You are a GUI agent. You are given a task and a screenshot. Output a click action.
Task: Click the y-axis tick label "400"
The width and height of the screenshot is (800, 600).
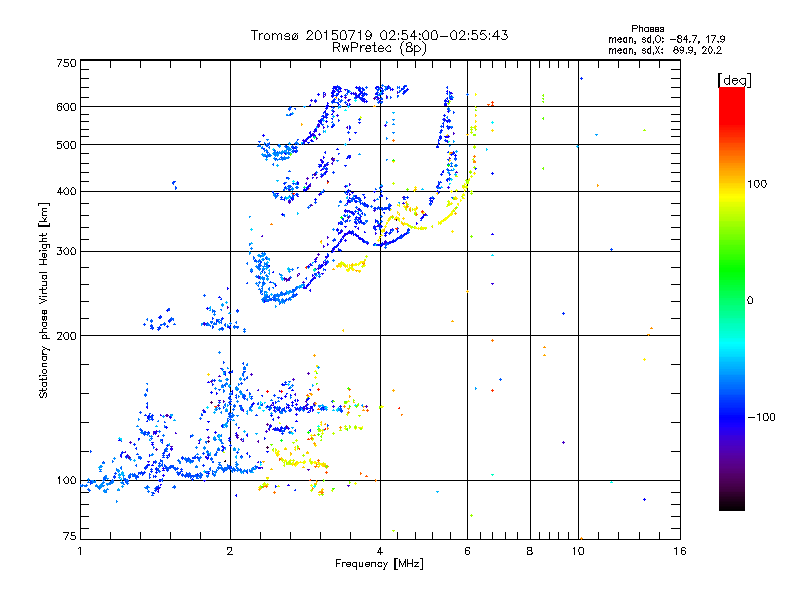(x=66, y=191)
